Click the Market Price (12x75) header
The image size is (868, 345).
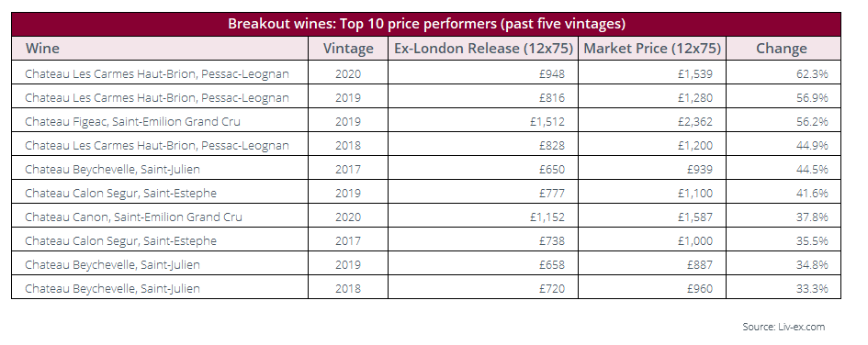click(652, 49)
